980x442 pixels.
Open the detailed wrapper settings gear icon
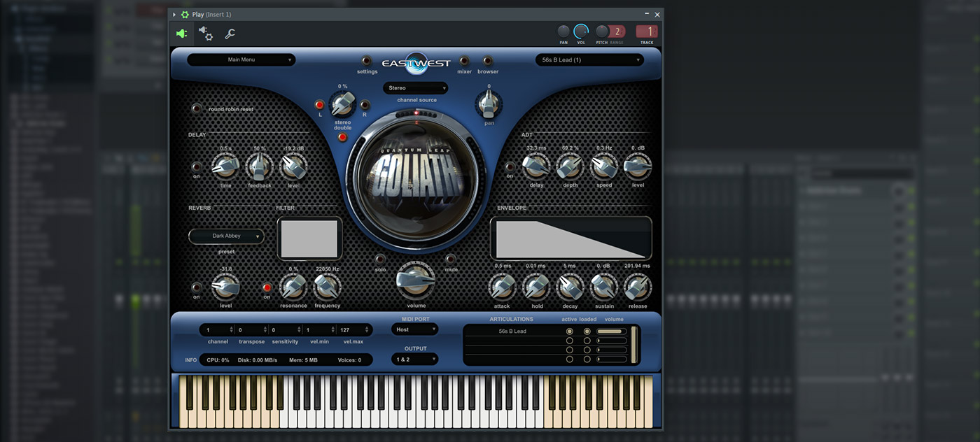[x=206, y=34]
